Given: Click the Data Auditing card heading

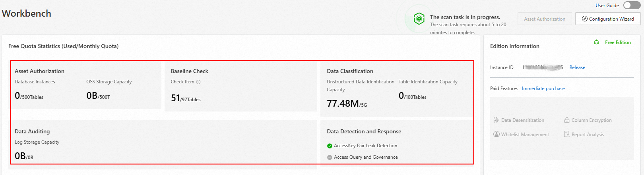Looking at the screenshot, I should coord(32,132).
